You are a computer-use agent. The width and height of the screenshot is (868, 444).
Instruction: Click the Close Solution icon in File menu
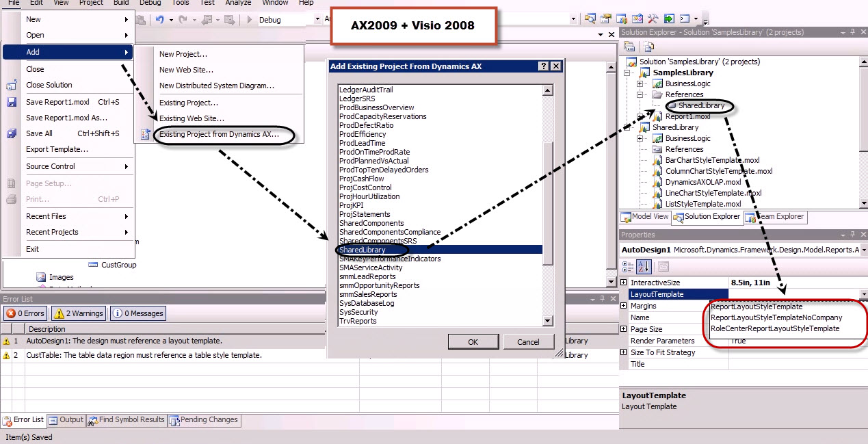point(12,85)
